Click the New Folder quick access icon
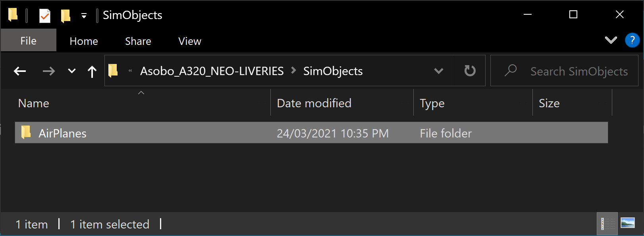 [x=66, y=16]
